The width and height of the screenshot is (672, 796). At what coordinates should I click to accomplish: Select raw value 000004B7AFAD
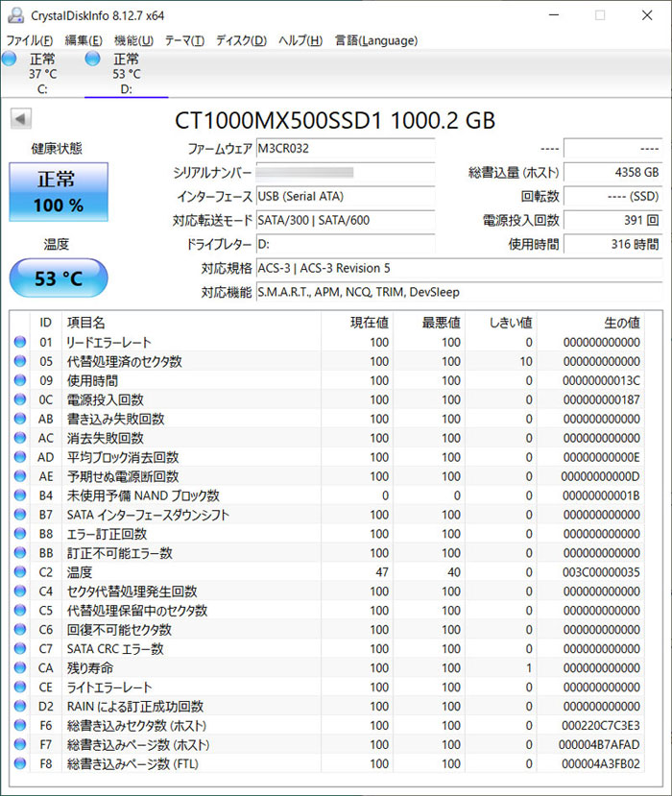tap(599, 745)
